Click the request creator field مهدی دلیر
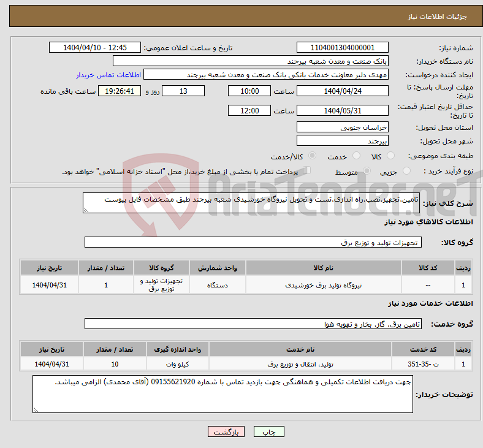 coord(266,75)
